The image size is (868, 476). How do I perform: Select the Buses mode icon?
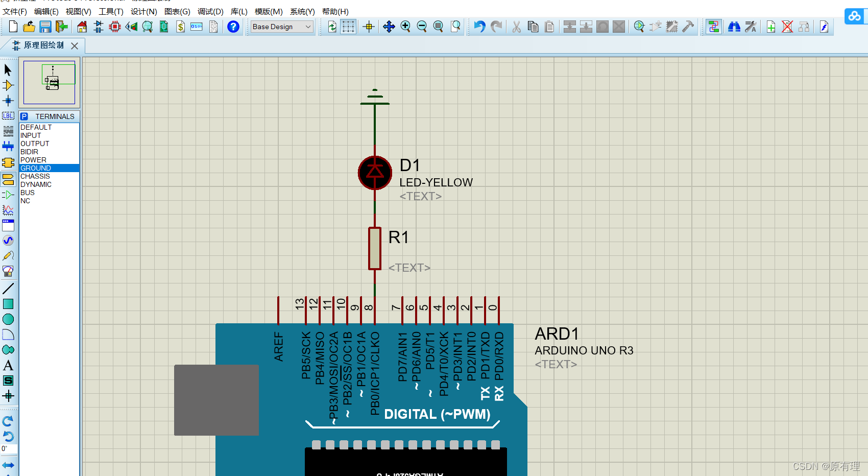8,147
